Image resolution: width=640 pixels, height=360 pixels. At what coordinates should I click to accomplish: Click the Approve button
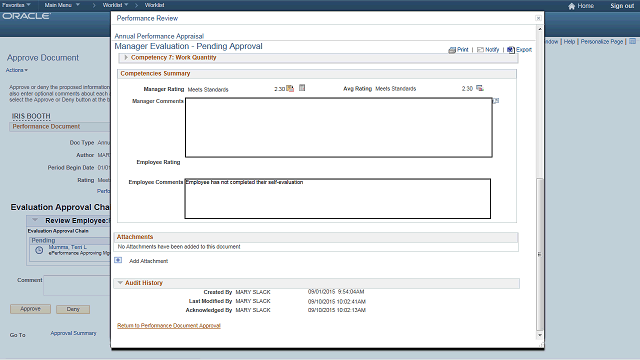31,309
